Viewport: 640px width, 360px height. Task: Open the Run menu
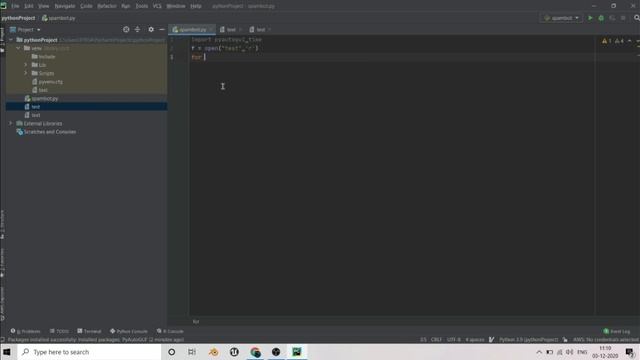click(x=126, y=6)
